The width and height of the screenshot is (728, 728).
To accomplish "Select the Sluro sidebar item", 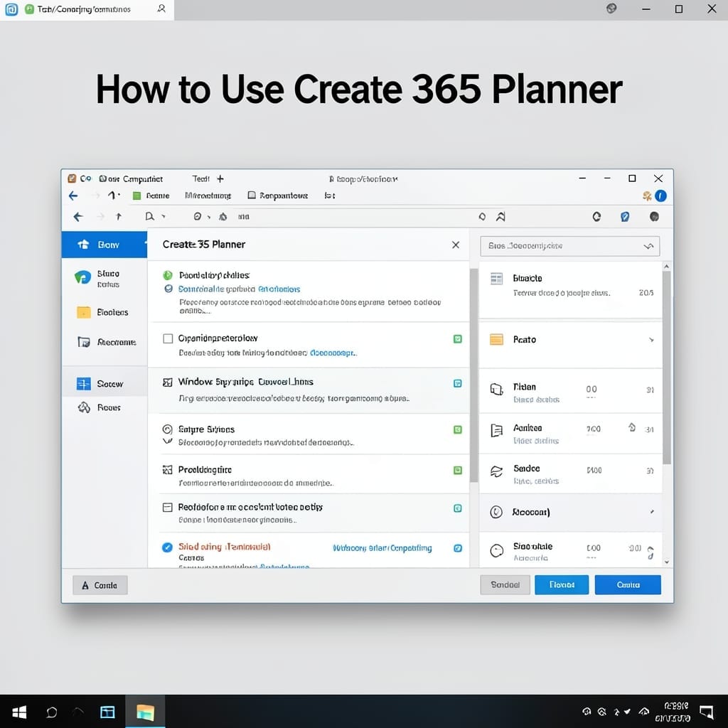I will pyautogui.click(x=104, y=279).
